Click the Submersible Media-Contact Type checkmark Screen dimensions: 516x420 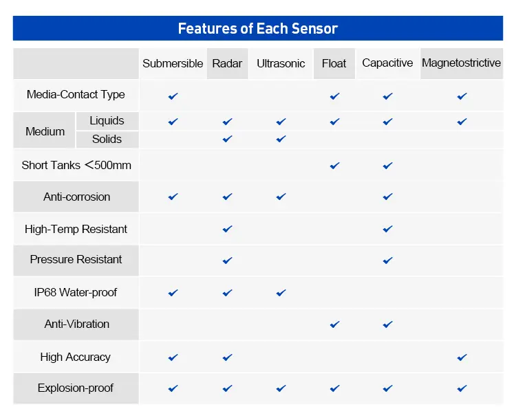click(x=173, y=96)
